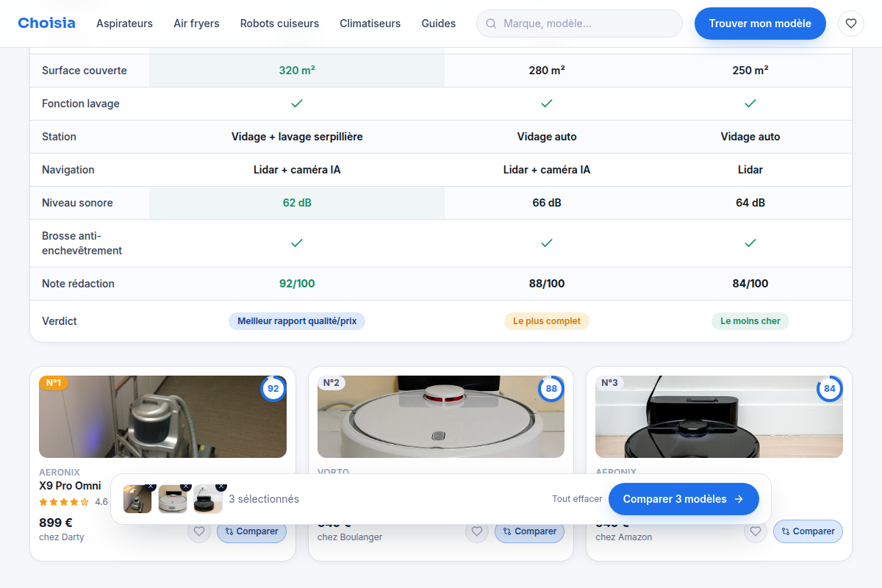882x588 pixels.
Task: Open the N°2 white robot vacuum photo
Action: tap(441, 417)
